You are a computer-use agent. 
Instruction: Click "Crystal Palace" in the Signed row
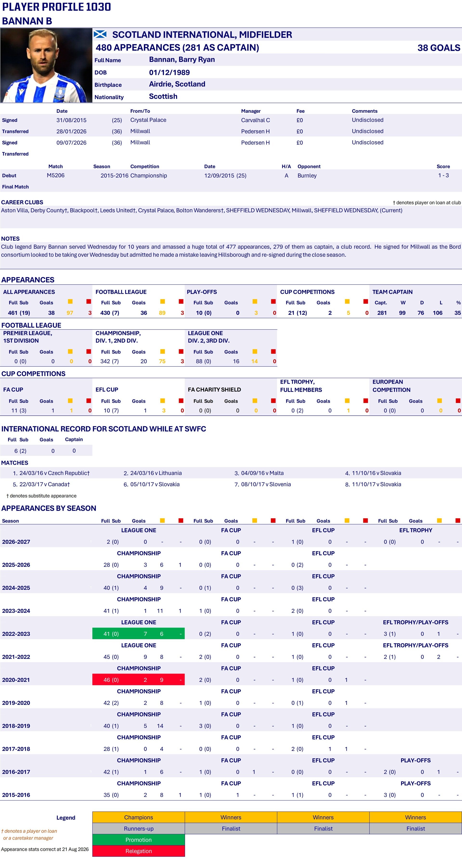tap(148, 120)
